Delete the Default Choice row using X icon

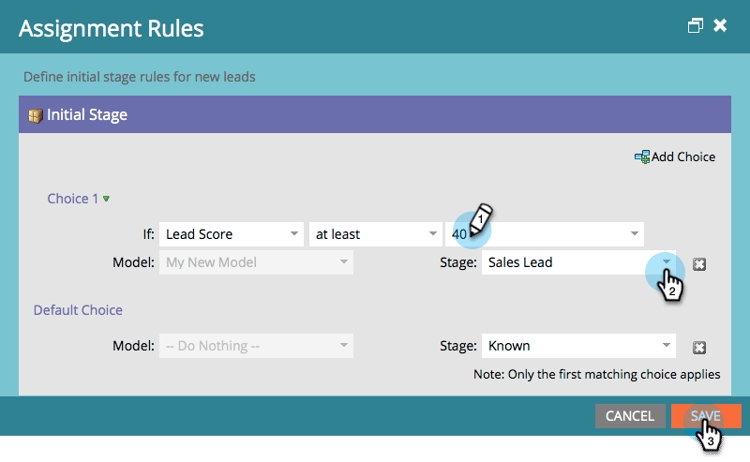pos(699,347)
